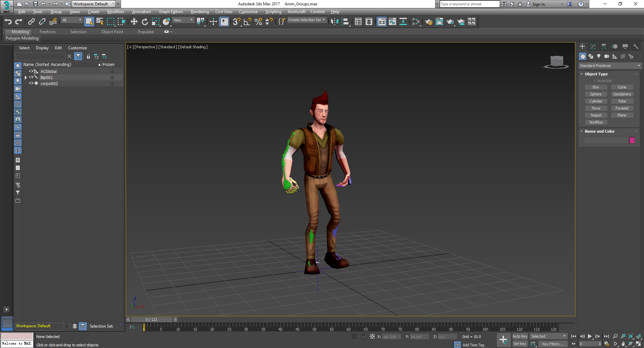Select the Undo arrow in main toolbar
The height and width of the screenshot is (348, 644).
8,22
